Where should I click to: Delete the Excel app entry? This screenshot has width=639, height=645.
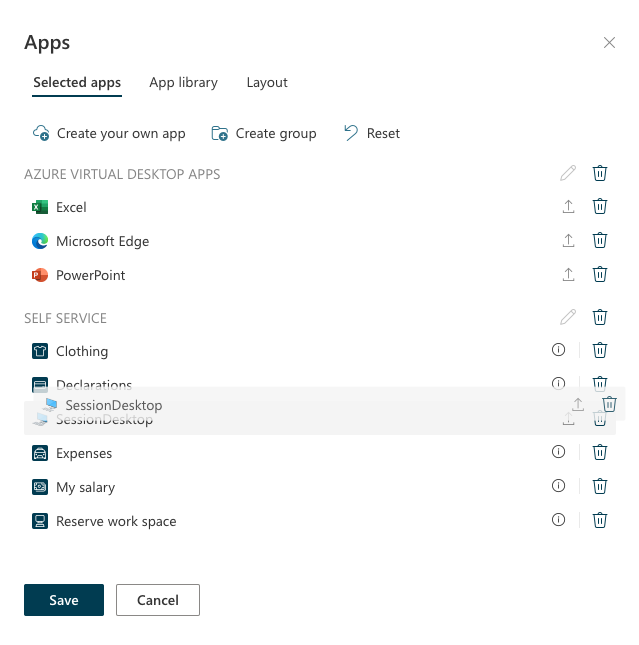coord(600,207)
